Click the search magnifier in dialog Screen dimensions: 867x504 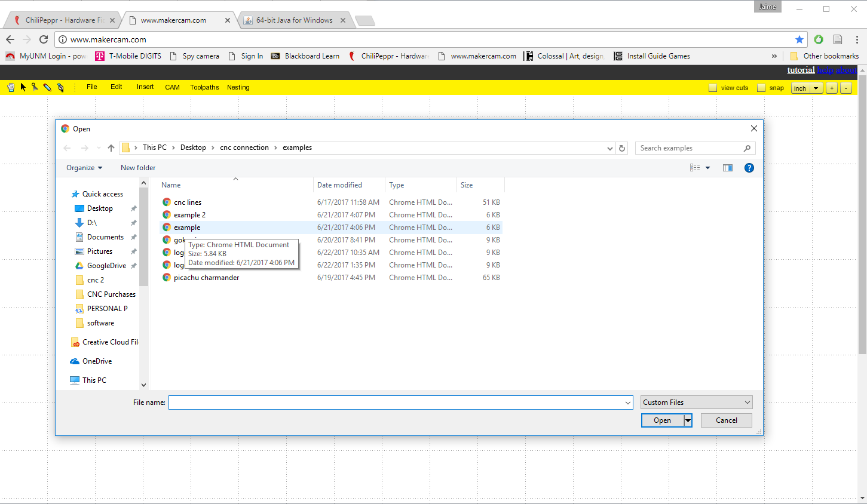[747, 148]
